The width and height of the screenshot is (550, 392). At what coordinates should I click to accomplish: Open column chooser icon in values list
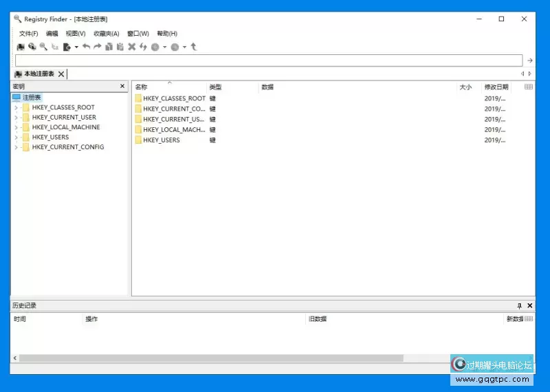point(529,87)
